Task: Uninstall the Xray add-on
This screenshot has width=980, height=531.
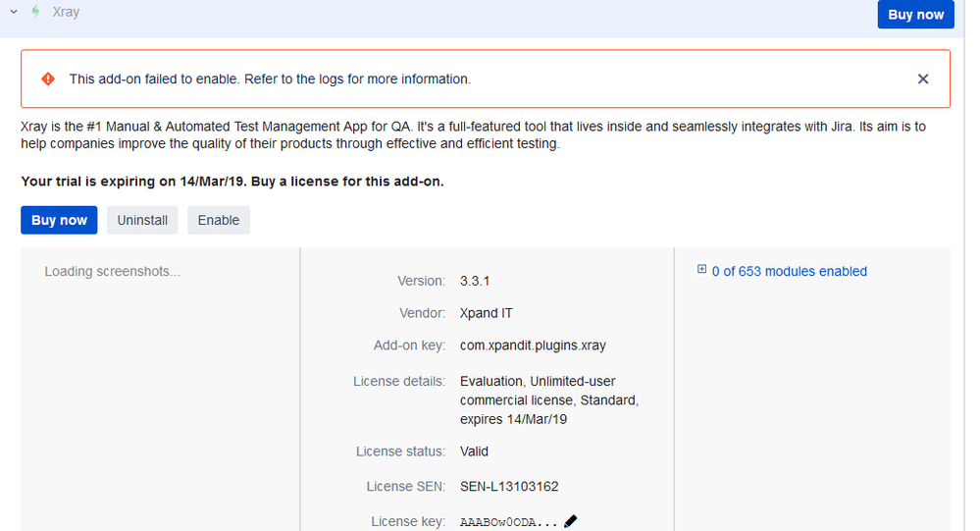Action: coord(142,220)
